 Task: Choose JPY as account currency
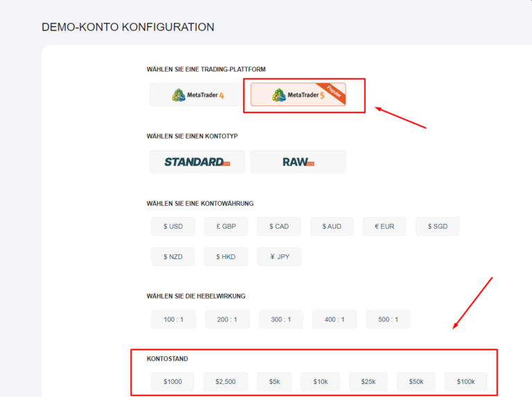(x=279, y=257)
